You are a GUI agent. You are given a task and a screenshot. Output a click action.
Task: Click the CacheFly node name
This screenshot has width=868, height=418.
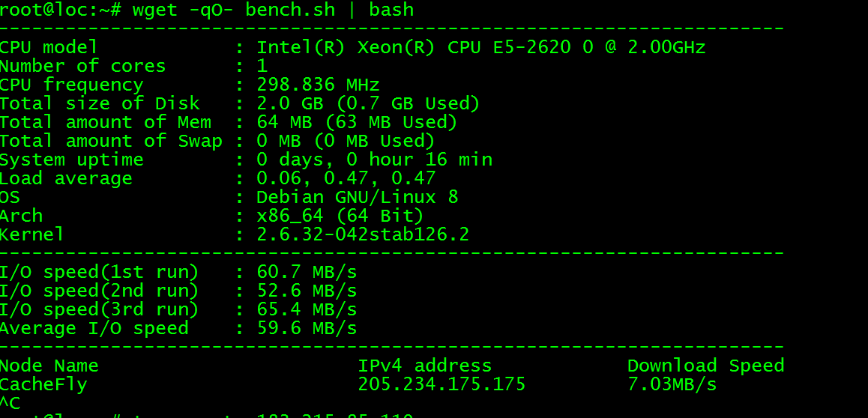pos(43,384)
